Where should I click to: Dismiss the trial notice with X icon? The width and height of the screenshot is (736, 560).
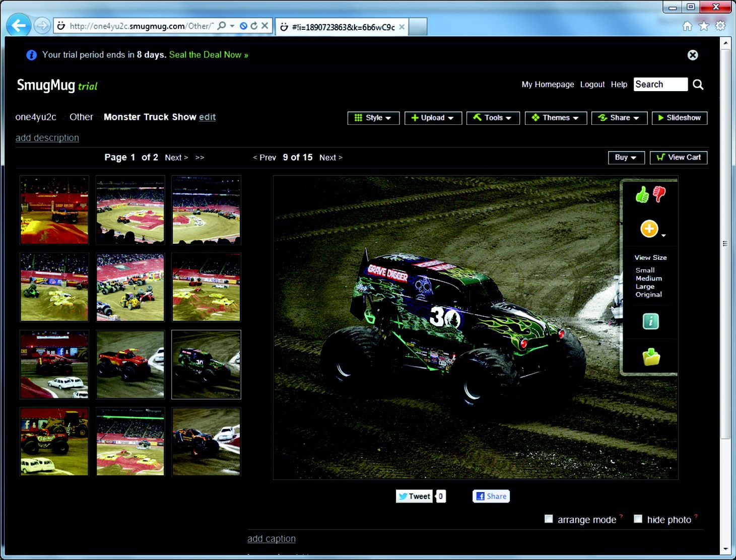click(693, 55)
